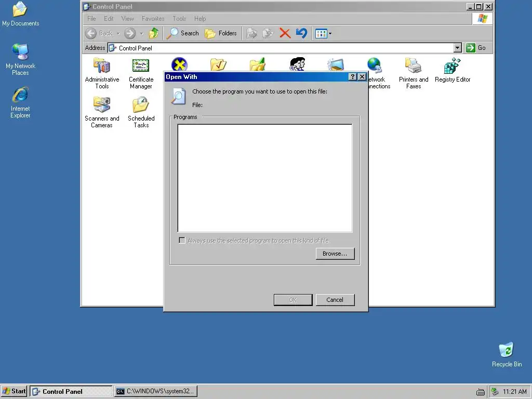532x399 pixels.
Task: Open the Favorites menu
Action: [153, 19]
